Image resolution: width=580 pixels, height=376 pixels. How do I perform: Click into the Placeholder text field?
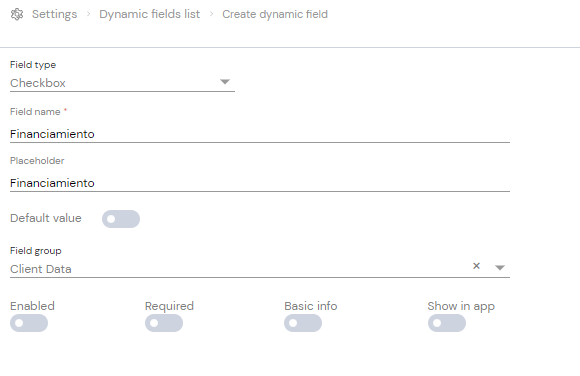260,183
